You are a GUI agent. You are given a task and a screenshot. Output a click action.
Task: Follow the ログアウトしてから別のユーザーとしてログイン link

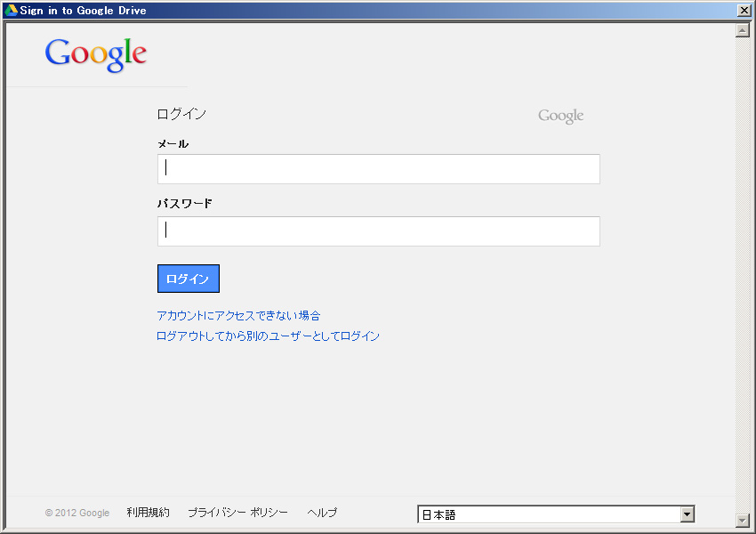pyautogui.click(x=268, y=336)
